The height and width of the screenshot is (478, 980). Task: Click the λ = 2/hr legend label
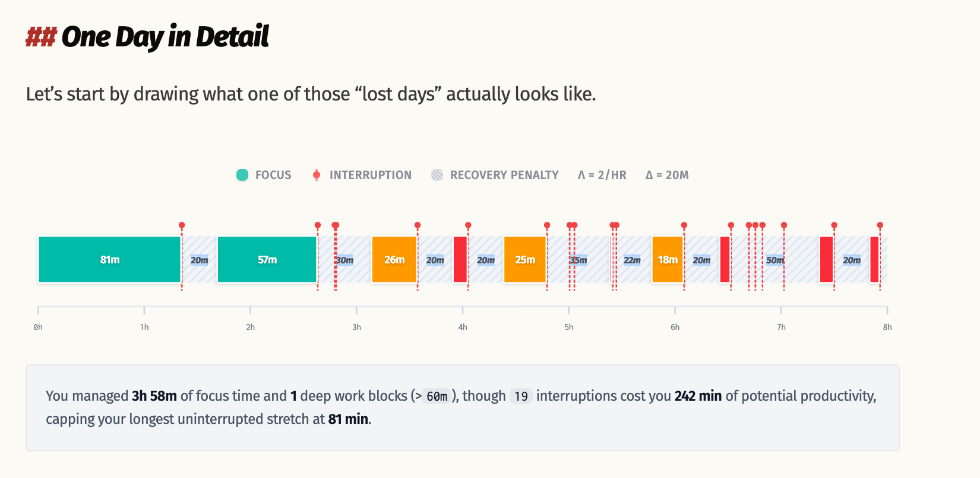pyautogui.click(x=602, y=175)
